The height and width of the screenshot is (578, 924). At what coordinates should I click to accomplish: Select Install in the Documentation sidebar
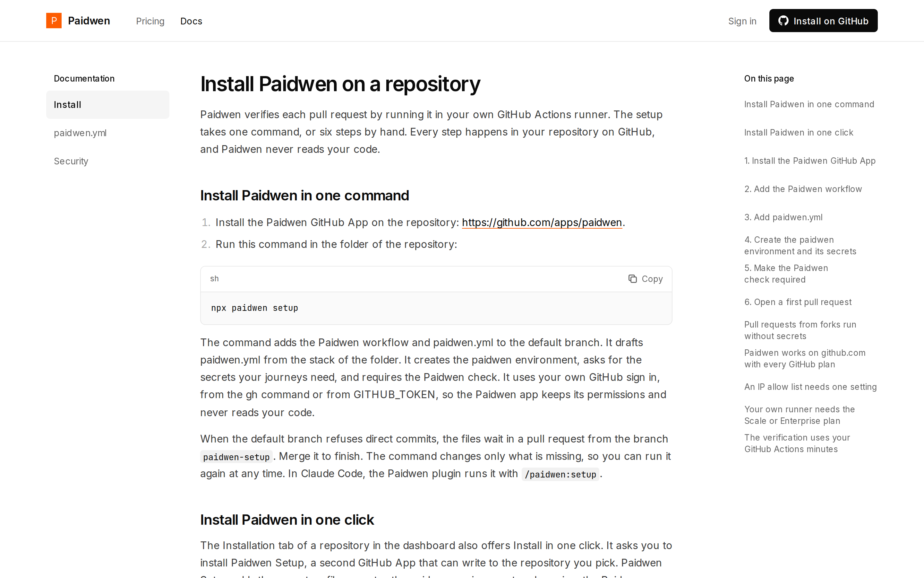[x=108, y=105]
